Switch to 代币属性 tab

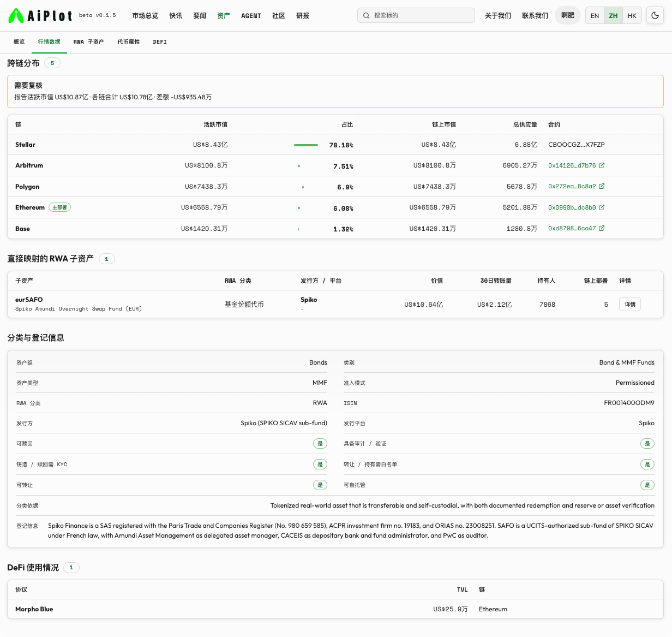coord(129,42)
